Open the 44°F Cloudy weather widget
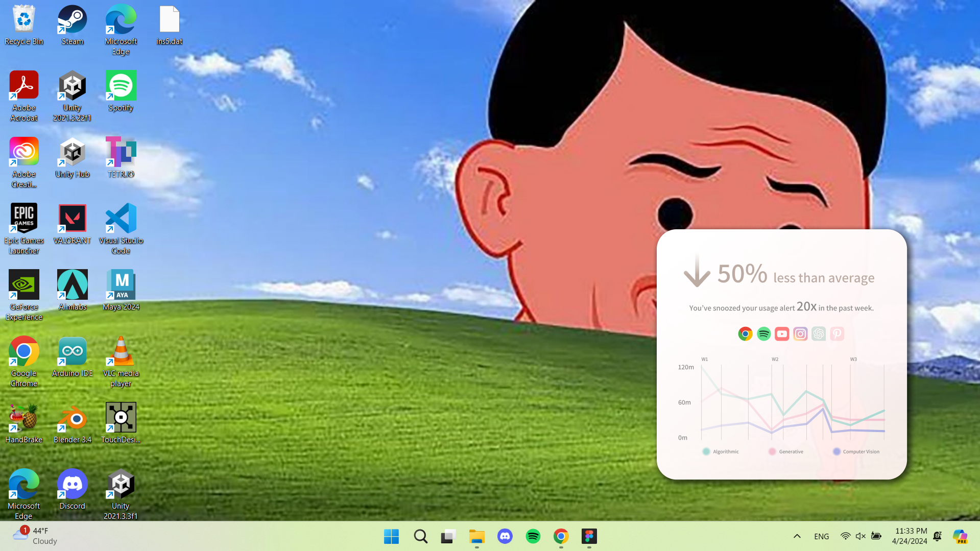 [35, 536]
